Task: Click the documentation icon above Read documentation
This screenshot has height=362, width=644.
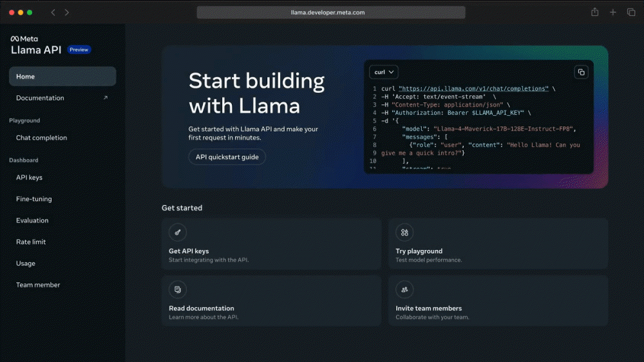Action: point(178,289)
